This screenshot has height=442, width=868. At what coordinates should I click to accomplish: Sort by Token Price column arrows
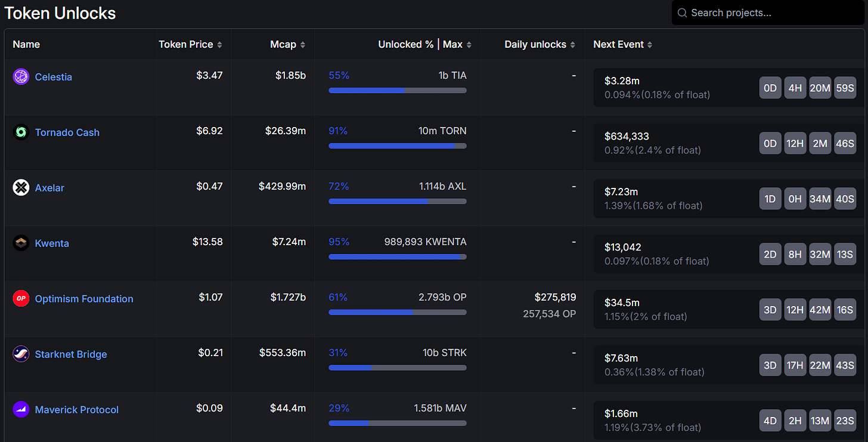tap(219, 45)
